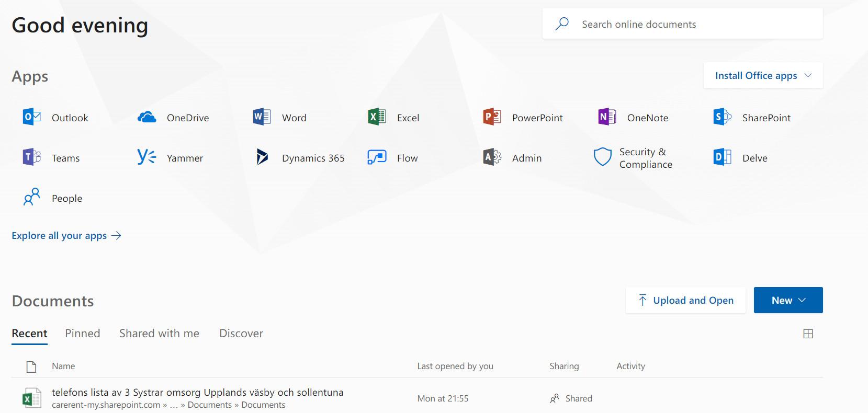Click the Excel file icon of telefons lista
Screen dimensions: 868x413
[x=31, y=398]
